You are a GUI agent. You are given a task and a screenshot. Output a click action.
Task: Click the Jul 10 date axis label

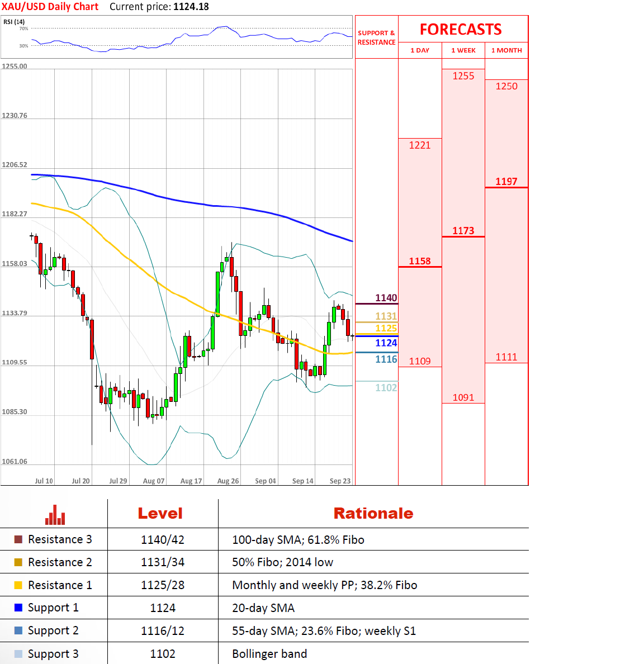[x=44, y=481]
